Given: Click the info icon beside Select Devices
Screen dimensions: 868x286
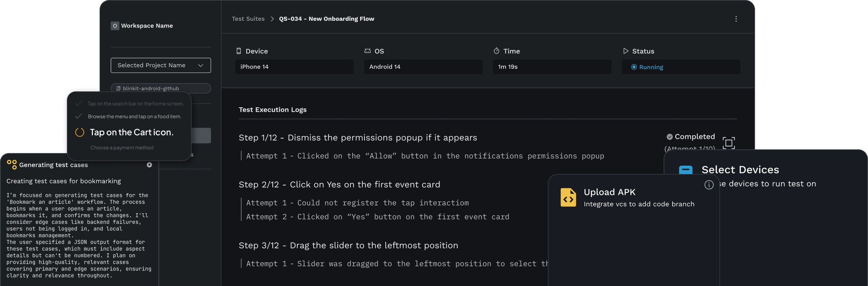Looking at the screenshot, I should coord(709,185).
